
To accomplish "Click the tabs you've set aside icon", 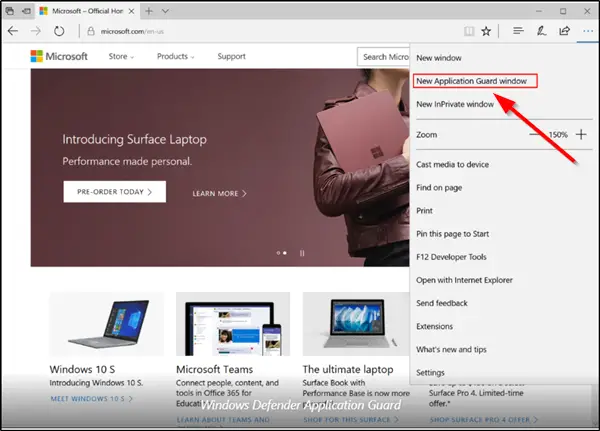I will click(10, 11).
